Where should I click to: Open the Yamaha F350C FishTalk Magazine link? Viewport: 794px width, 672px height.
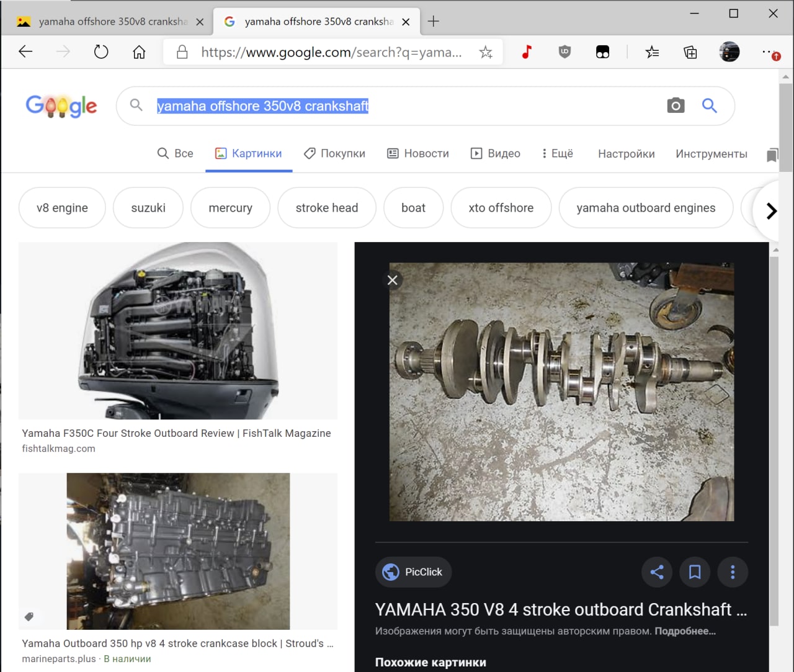pyautogui.click(x=176, y=433)
